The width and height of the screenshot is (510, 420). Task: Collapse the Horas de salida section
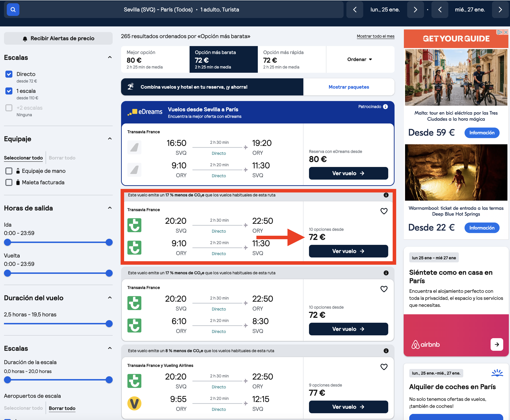[110, 208]
